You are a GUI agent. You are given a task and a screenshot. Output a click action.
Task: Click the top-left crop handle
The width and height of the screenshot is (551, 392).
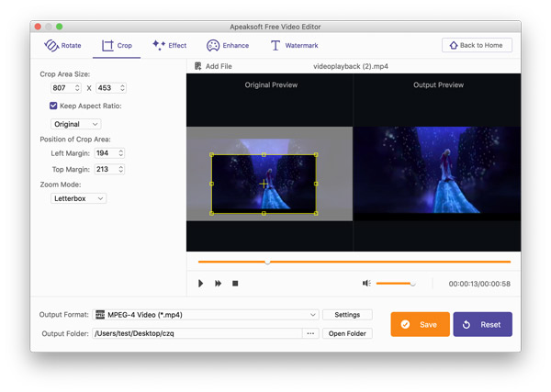click(211, 154)
